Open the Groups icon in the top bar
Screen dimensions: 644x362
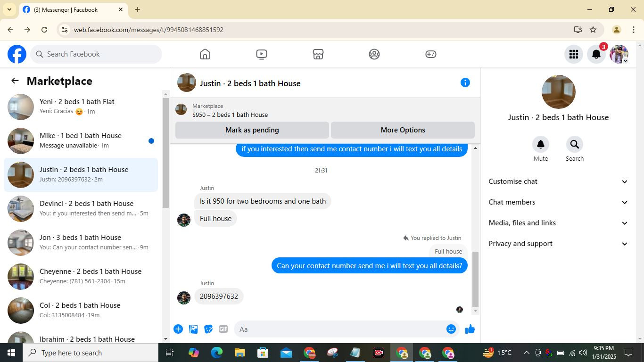point(374,54)
